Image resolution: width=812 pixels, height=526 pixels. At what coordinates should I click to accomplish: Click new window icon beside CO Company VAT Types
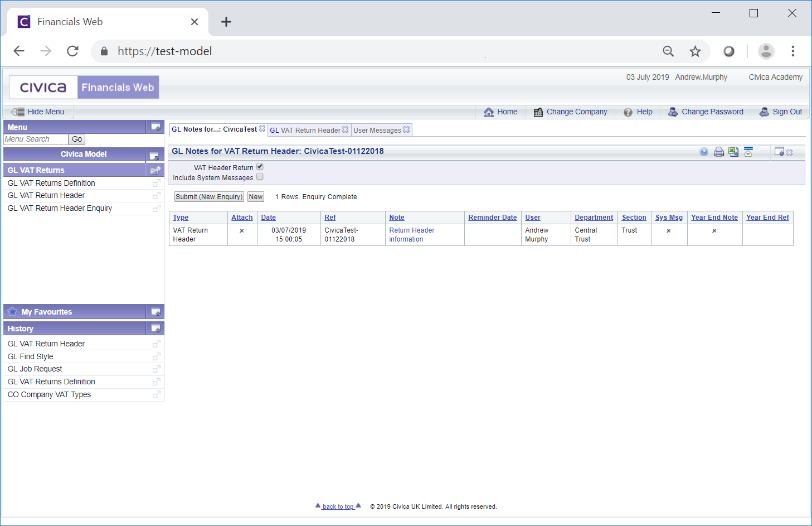pos(157,394)
